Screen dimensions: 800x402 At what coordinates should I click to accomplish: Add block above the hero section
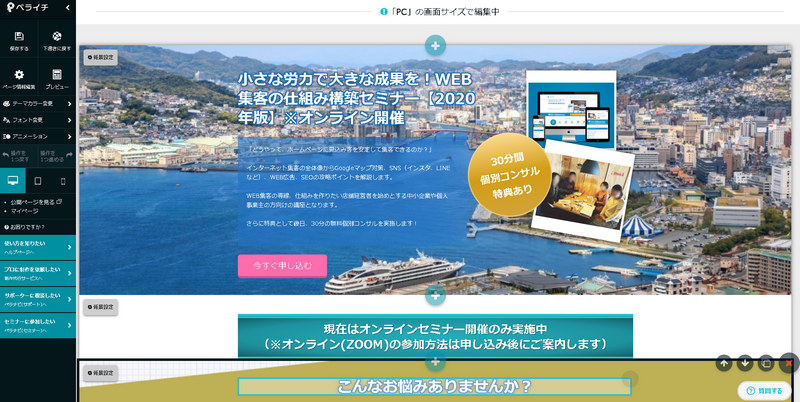435,45
